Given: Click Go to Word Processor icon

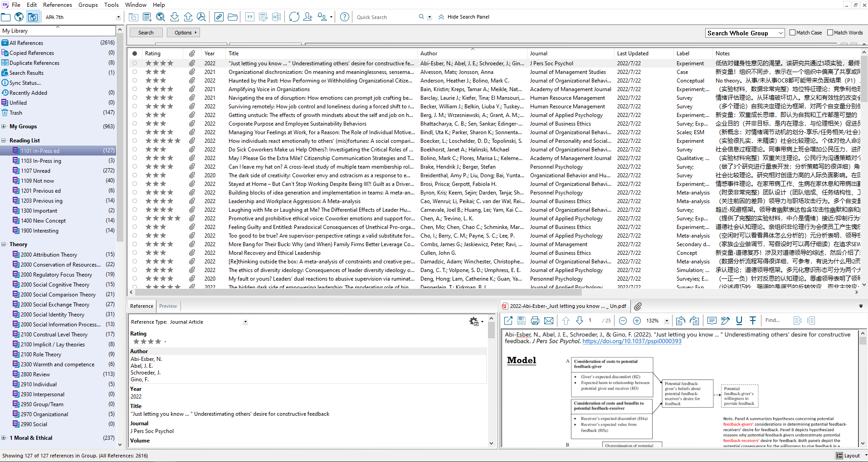Looking at the screenshot, I should click(276, 17).
